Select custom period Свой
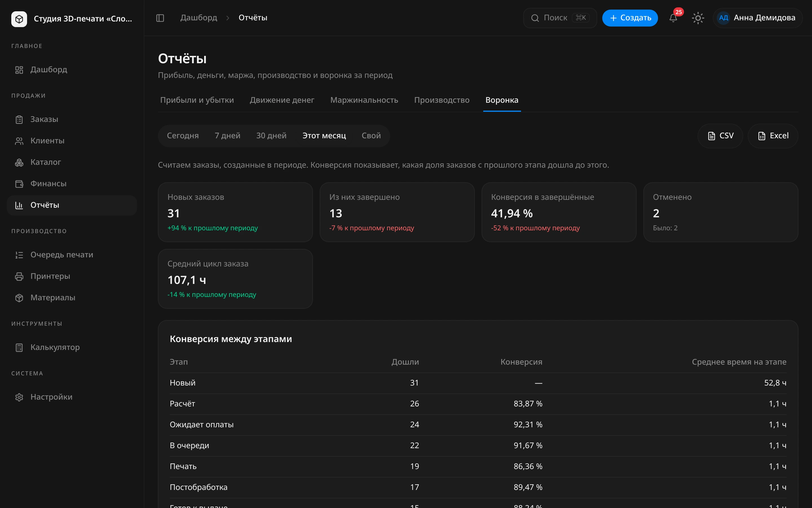 coord(371,136)
